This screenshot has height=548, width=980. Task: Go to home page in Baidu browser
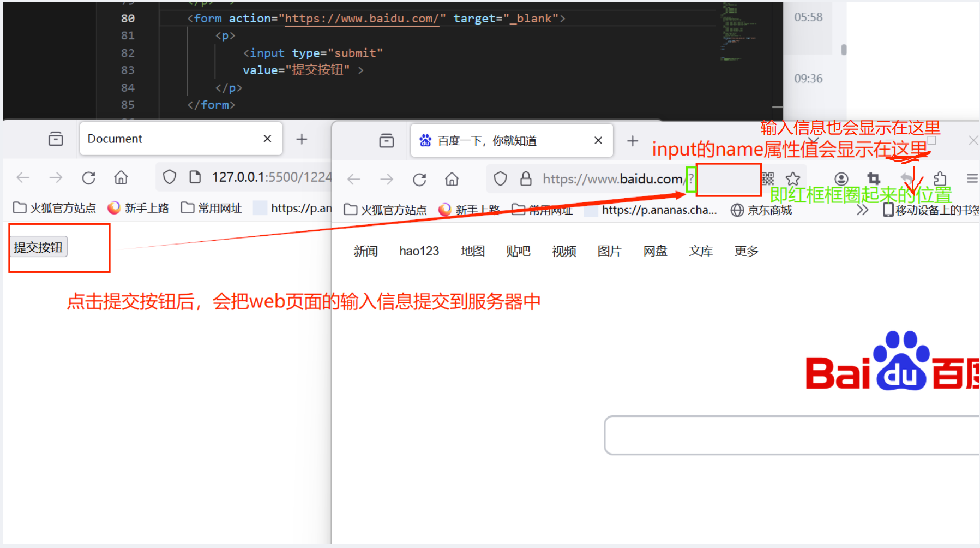[452, 179]
